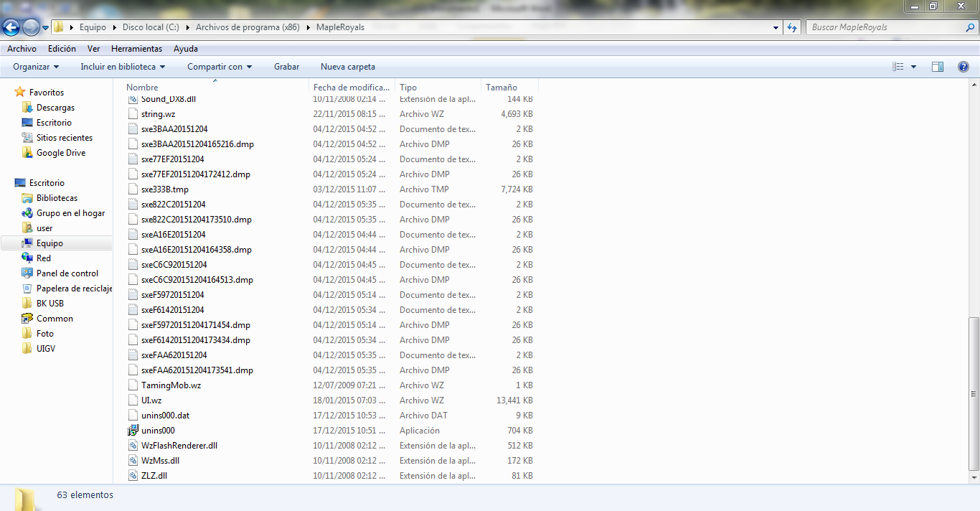The height and width of the screenshot is (511, 980).
Task: Open Escritorio under Favoritos
Action: [x=54, y=123]
